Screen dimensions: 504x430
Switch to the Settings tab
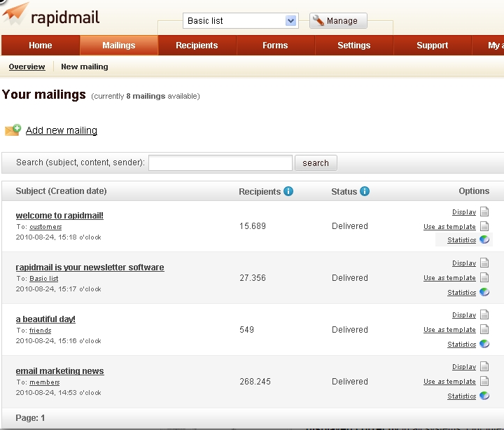coord(353,46)
